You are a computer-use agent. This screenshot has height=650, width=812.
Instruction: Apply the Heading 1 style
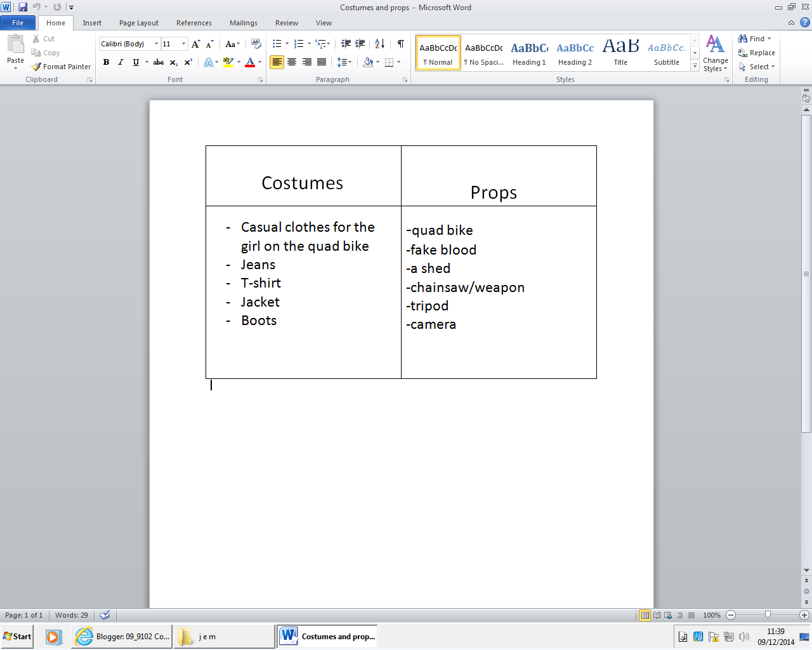529,53
